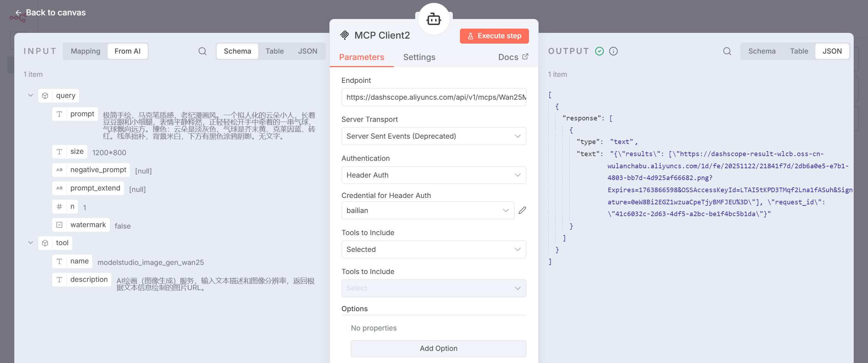Viewport: 868px width, 363px height.
Task: Click the watermark false value
Action: (x=123, y=226)
